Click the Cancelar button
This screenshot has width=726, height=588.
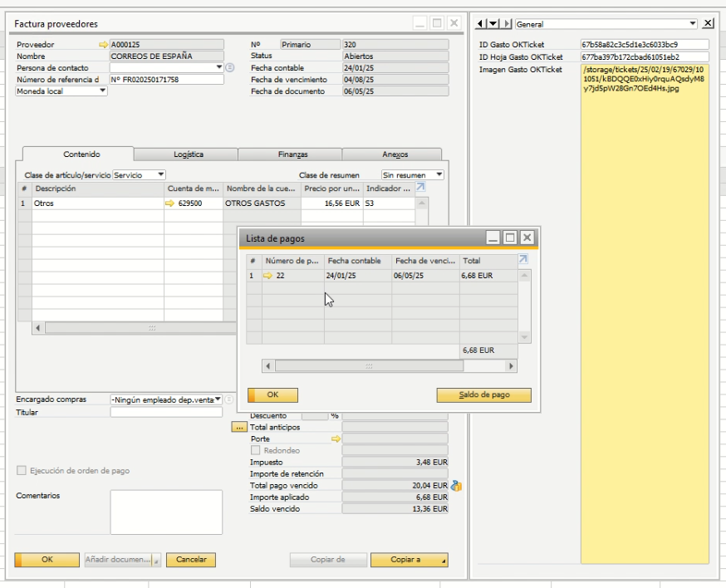click(x=191, y=560)
